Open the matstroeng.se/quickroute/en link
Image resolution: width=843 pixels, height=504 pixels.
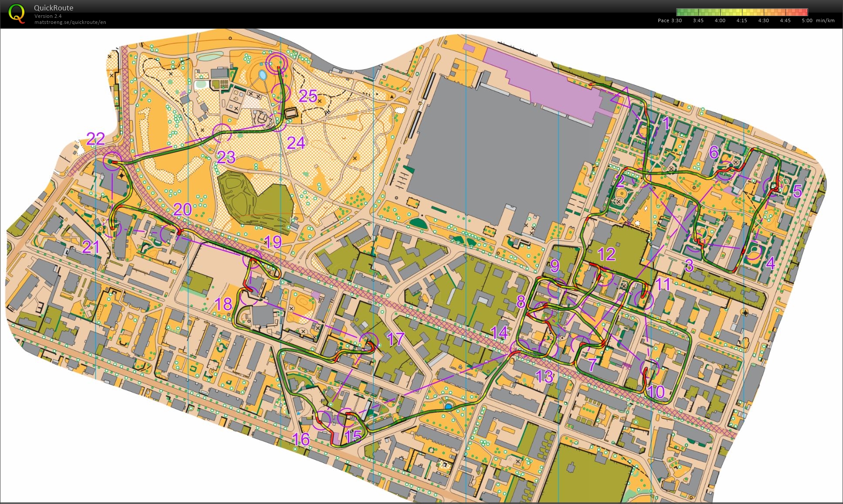coord(70,22)
